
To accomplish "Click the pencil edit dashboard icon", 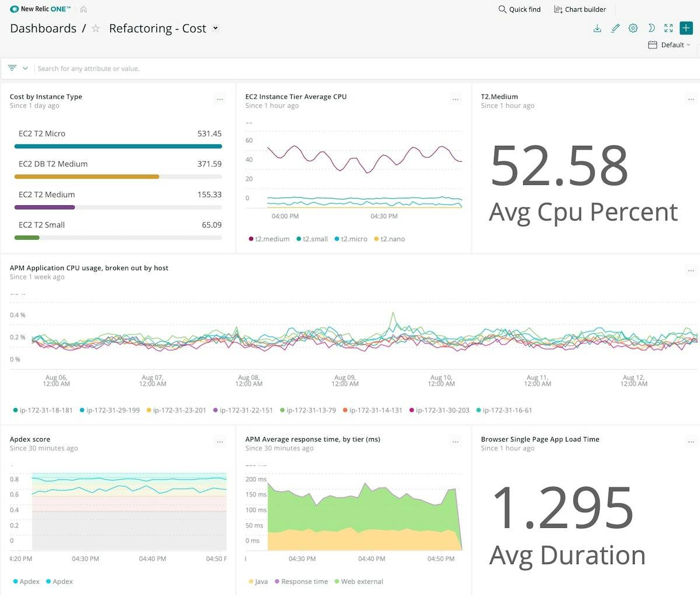I will tap(615, 28).
